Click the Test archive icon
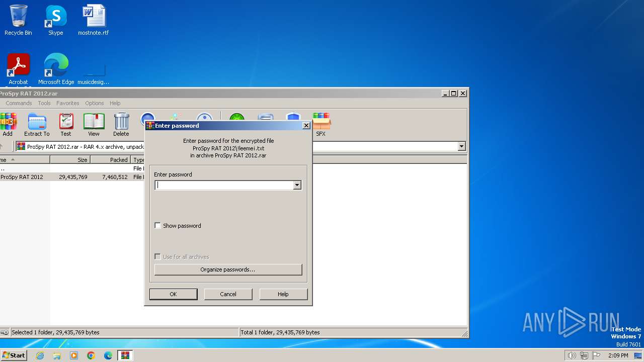 click(66, 125)
